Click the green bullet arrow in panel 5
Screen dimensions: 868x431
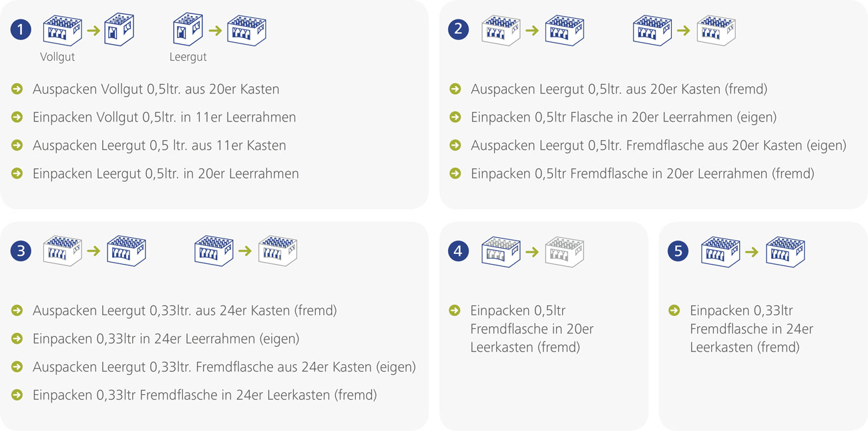point(674,311)
